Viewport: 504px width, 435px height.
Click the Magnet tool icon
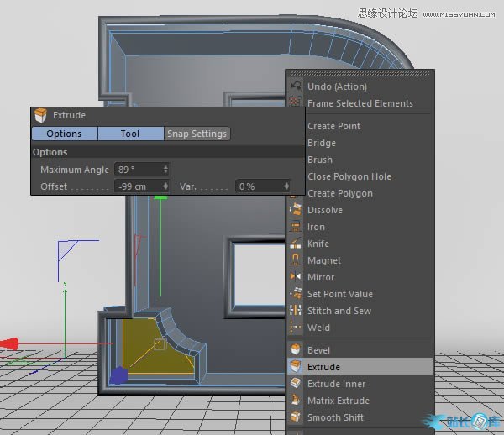(296, 260)
